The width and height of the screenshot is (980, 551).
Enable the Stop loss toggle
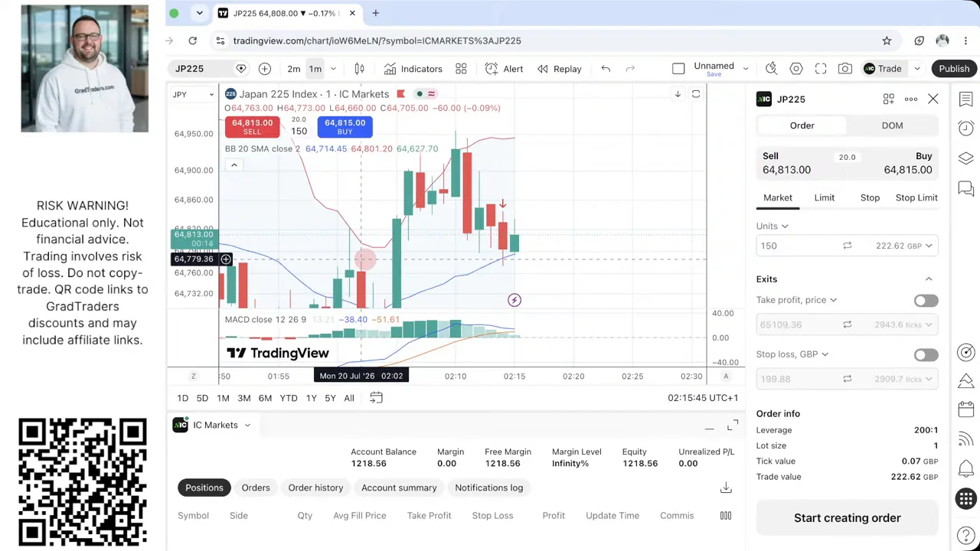(x=926, y=355)
